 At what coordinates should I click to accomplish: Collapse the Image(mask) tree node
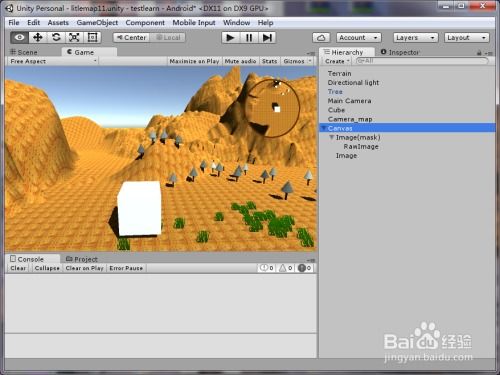point(331,137)
